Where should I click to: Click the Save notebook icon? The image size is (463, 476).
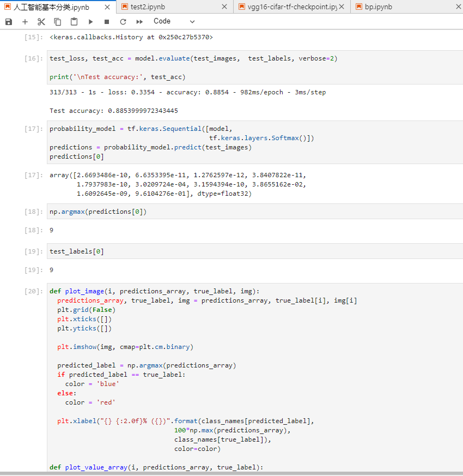click(x=9, y=22)
